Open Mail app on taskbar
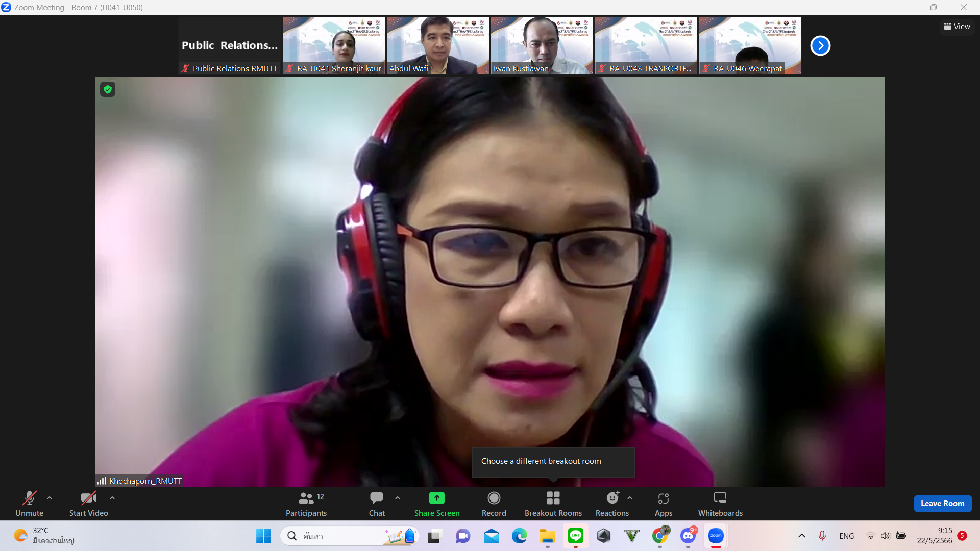 (492, 536)
